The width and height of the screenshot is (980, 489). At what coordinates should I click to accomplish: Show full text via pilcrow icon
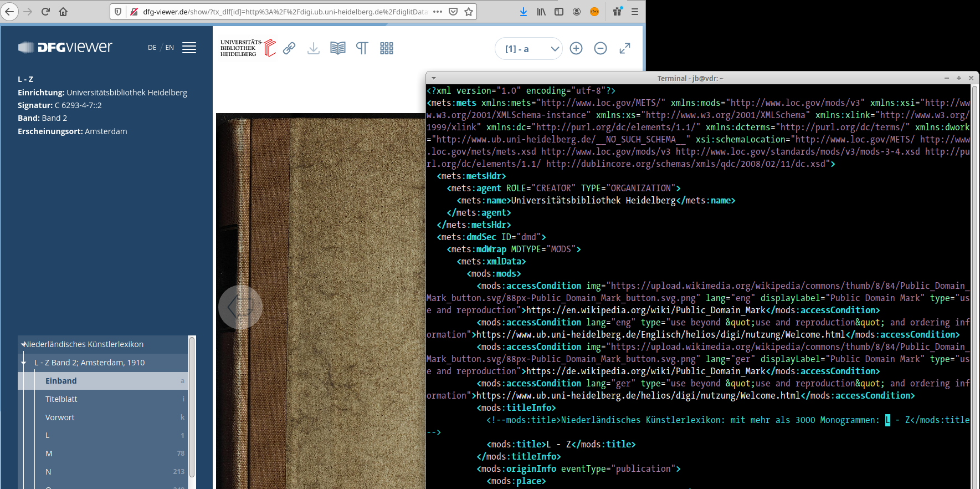click(362, 48)
